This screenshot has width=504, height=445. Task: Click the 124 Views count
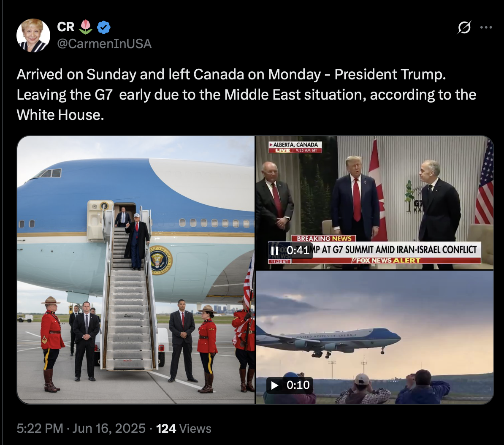(x=184, y=428)
